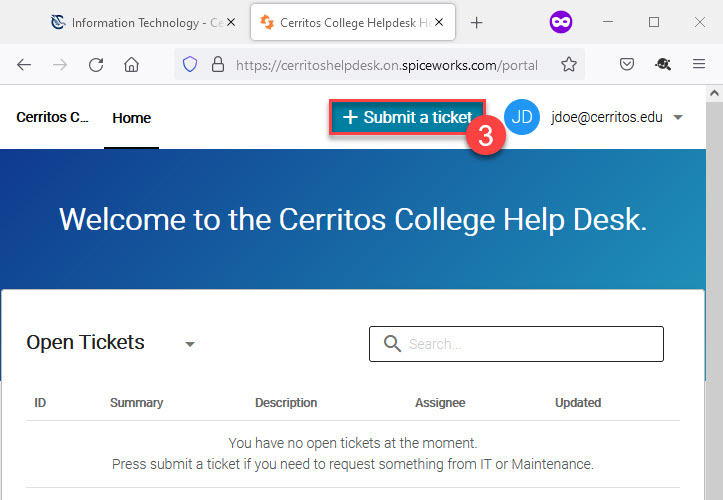Click the purple private browsing mask icon
Viewport: 723px width, 500px height.
pyautogui.click(x=561, y=22)
